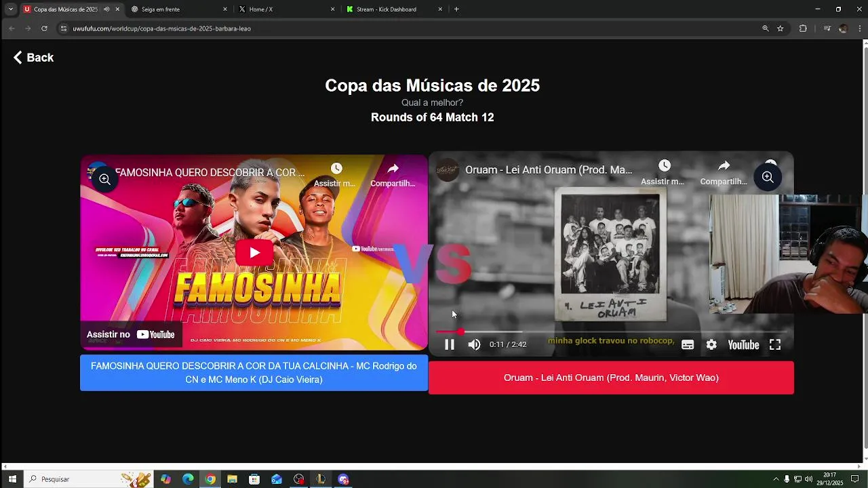This screenshot has height=488, width=868.
Task: Vote for Oruam - Lei Anti Oruam red button
Action: point(611,378)
